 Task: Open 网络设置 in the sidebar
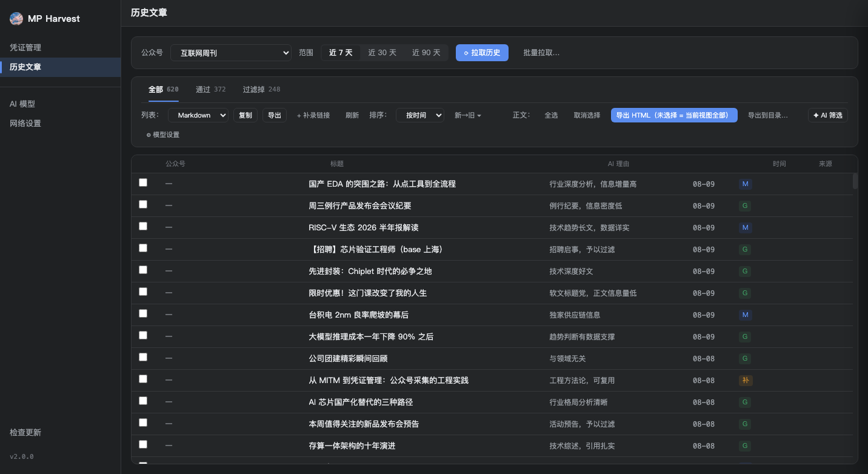[x=61, y=124]
